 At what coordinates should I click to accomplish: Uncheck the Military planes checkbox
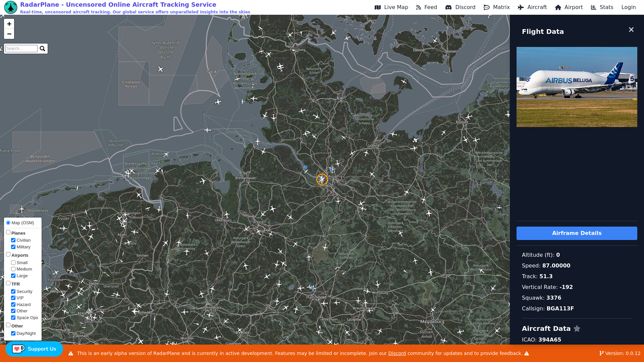coord(13,247)
